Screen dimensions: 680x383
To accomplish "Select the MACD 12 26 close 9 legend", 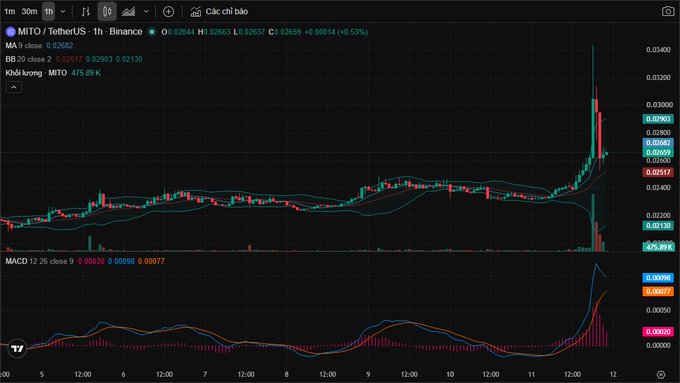I will tap(39, 261).
